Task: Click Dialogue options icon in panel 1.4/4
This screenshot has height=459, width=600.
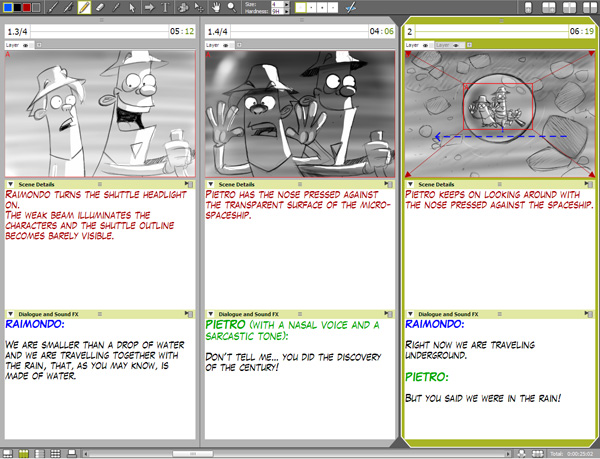Action: 389,314
